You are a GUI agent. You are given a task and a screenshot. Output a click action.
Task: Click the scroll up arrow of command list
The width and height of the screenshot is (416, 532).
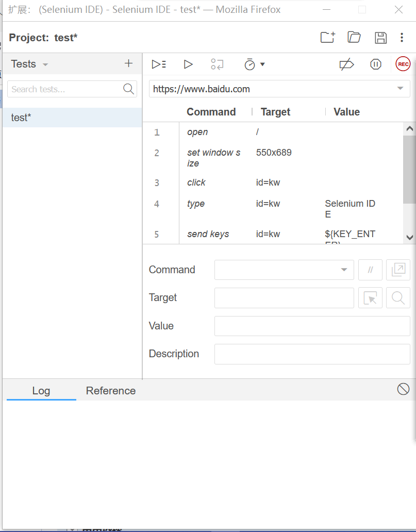pyautogui.click(x=409, y=128)
